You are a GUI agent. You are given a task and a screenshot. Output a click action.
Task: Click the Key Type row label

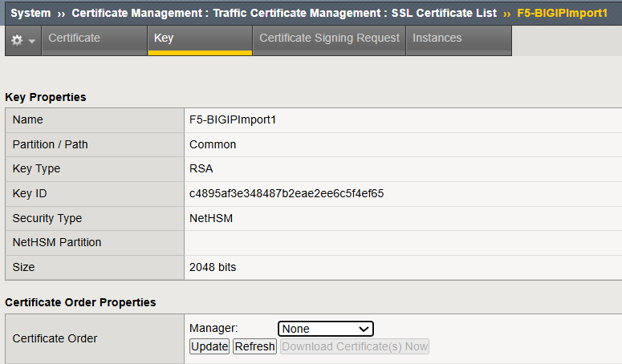point(36,168)
